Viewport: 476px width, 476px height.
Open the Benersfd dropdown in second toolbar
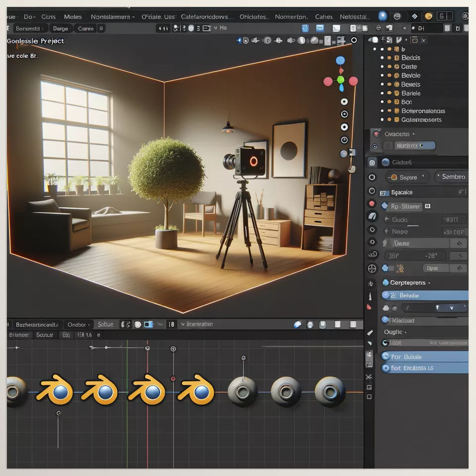30,29
